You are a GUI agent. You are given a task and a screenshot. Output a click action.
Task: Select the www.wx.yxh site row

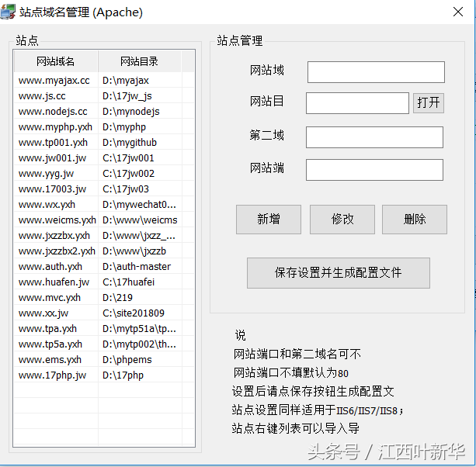point(104,204)
